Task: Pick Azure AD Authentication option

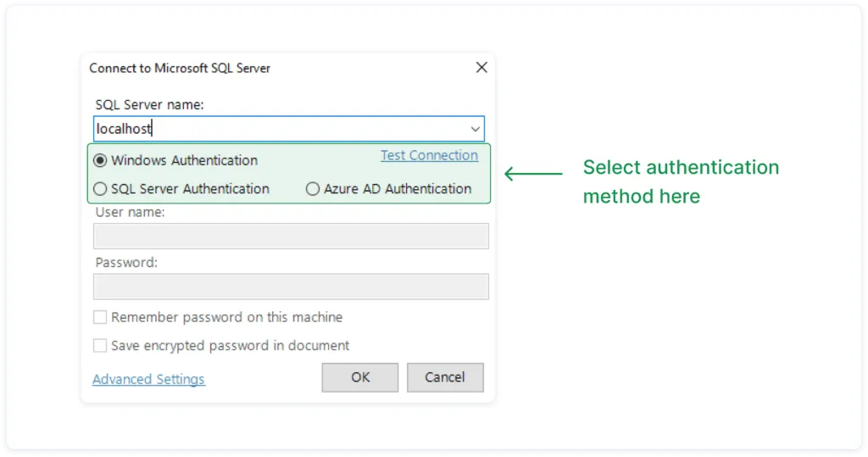Action: click(x=313, y=189)
